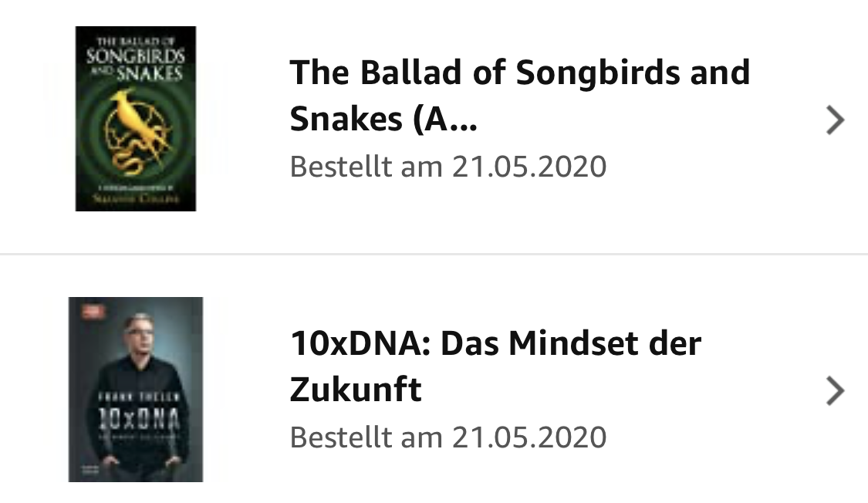Click "Songbirds and Snakes" text on cover

[x=135, y=65]
